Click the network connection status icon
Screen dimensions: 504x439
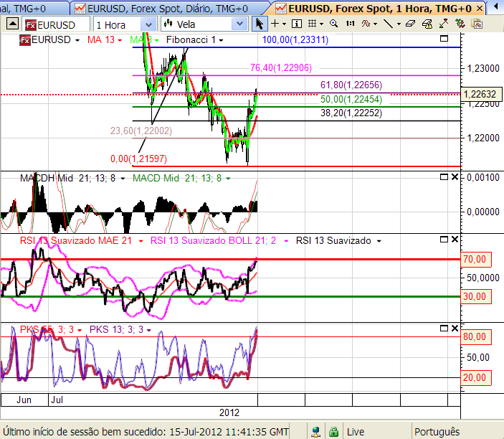pyautogui.click(x=315, y=432)
